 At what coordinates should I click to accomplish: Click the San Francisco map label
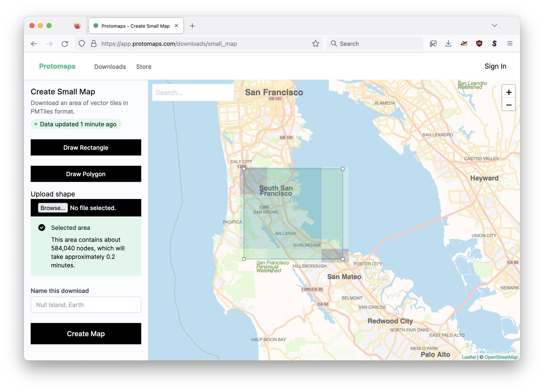click(x=274, y=92)
